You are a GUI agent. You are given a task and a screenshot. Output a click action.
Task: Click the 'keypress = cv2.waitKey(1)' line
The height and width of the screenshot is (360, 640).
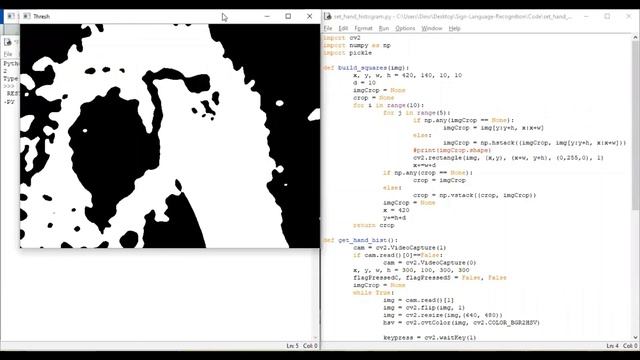click(430, 338)
